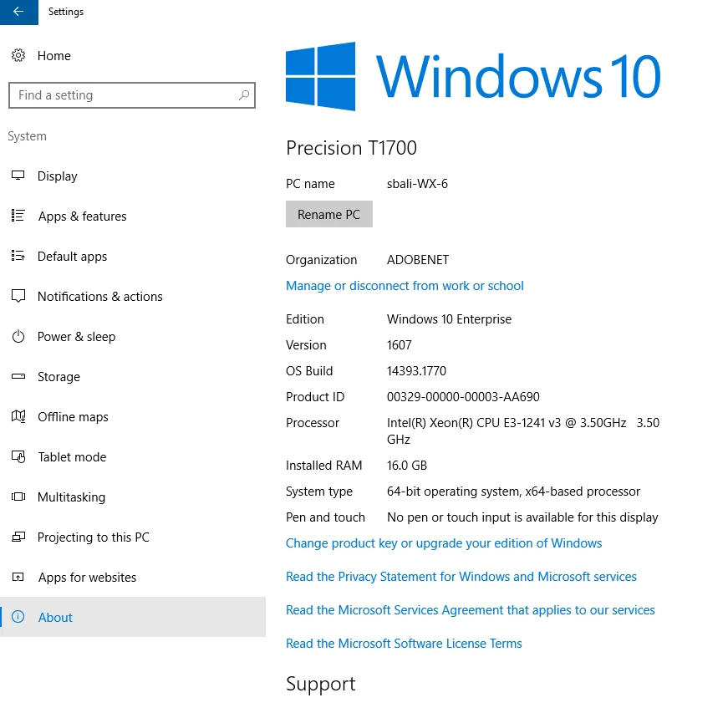The width and height of the screenshot is (728, 708).
Task: Click the Rename PC button
Action: point(328,214)
